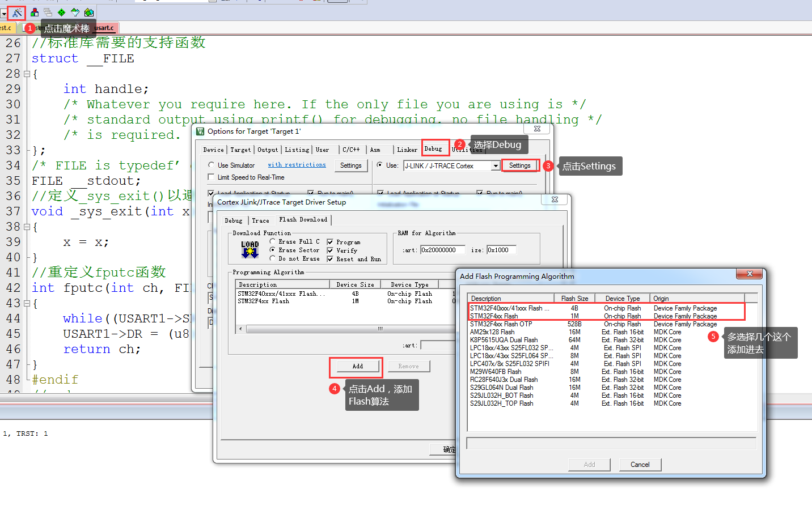Screen dimensions: 812x506
Task: Select 'K8P5615UQA Dual Flash' algorithm row
Action: [x=607, y=340]
